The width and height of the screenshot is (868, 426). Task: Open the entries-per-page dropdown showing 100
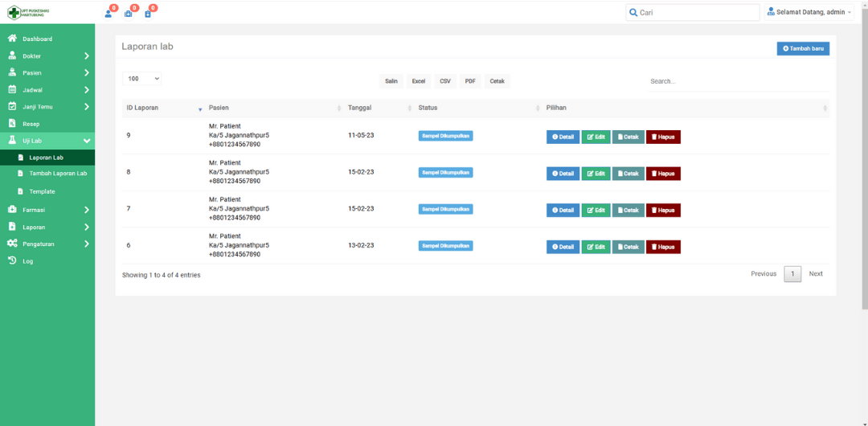click(x=142, y=79)
